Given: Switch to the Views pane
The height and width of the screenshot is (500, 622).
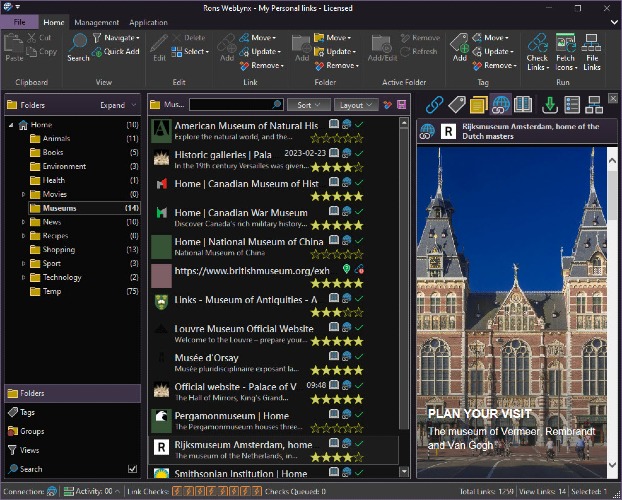Looking at the screenshot, I should tap(73, 450).
